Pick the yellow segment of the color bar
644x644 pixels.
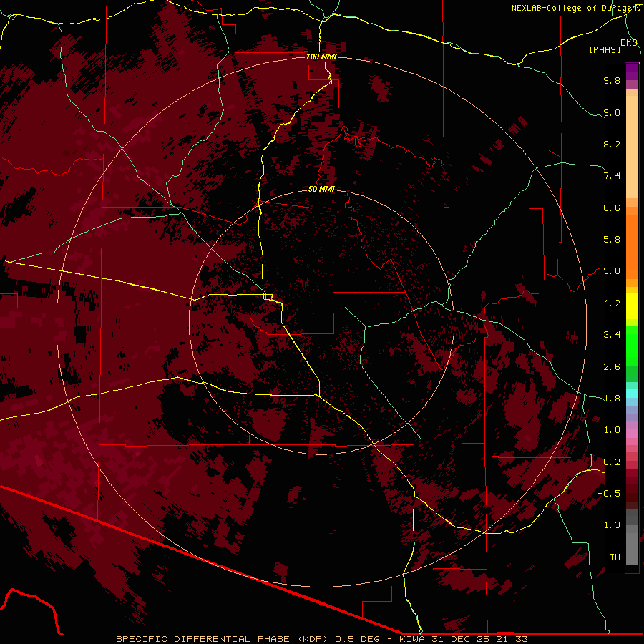632,306
